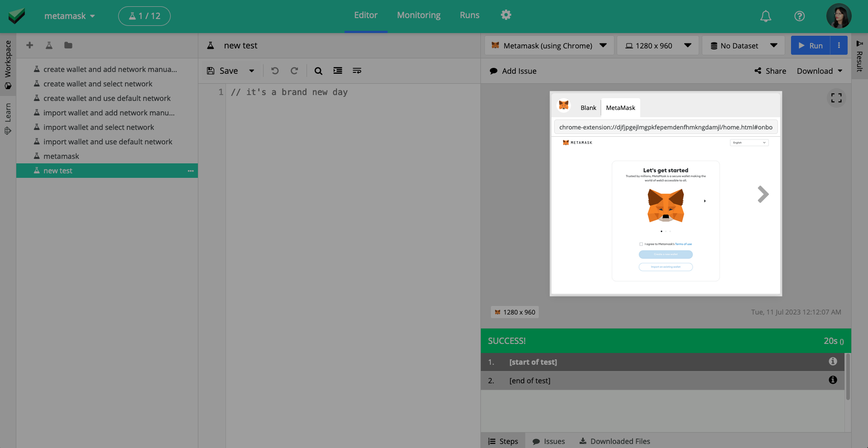Save the test
Viewport: 868px width, 448px height.
tap(223, 71)
